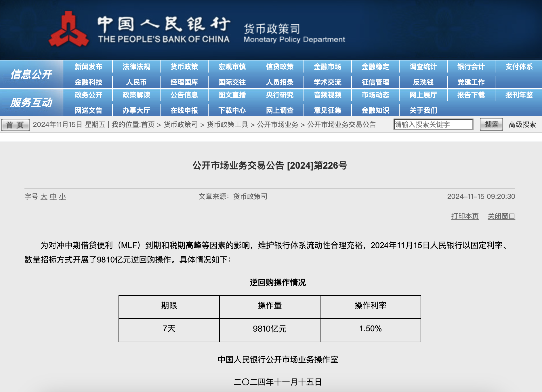Select 图文直播 in navigation

tap(232, 95)
